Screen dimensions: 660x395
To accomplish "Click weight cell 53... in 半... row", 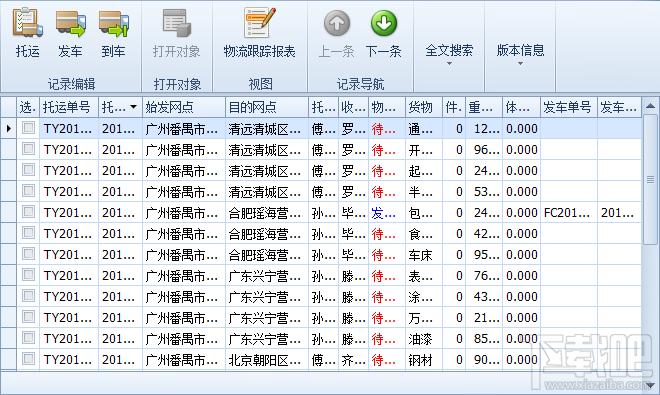I will [484, 191].
